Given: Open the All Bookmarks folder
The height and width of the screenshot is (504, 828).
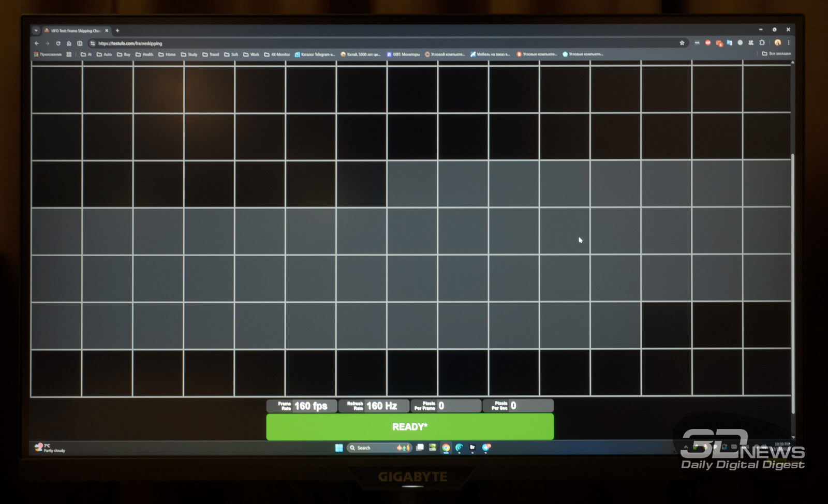Looking at the screenshot, I should (x=776, y=54).
